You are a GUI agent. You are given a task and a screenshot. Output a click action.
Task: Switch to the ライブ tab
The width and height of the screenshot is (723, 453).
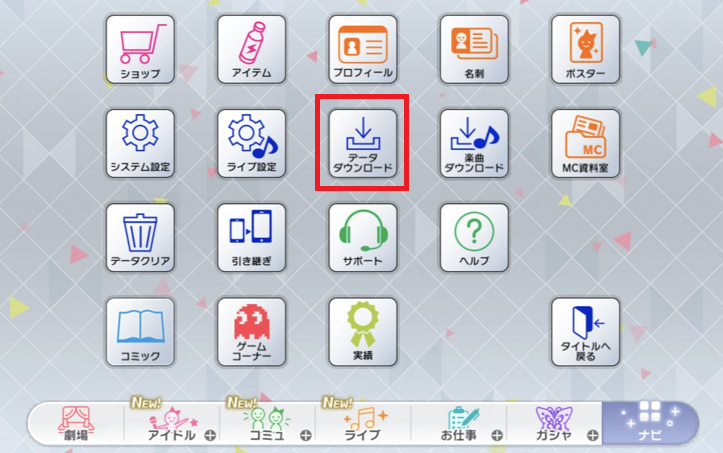(363, 423)
